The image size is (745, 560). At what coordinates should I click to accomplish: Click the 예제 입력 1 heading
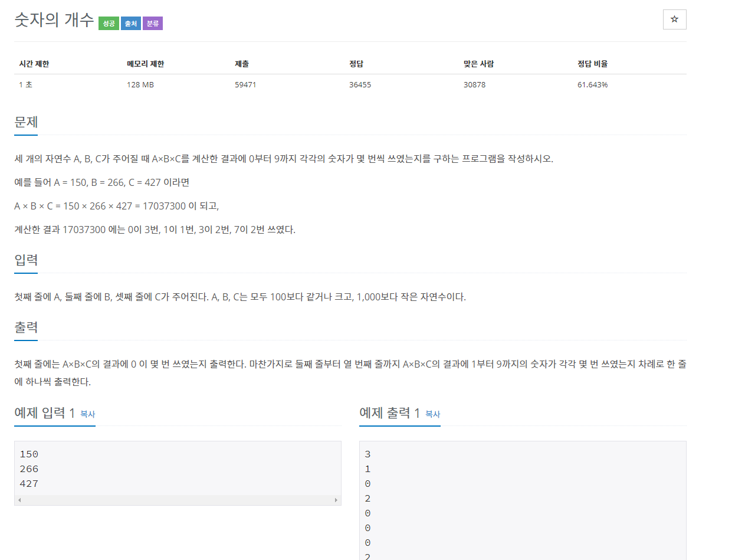coord(45,413)
